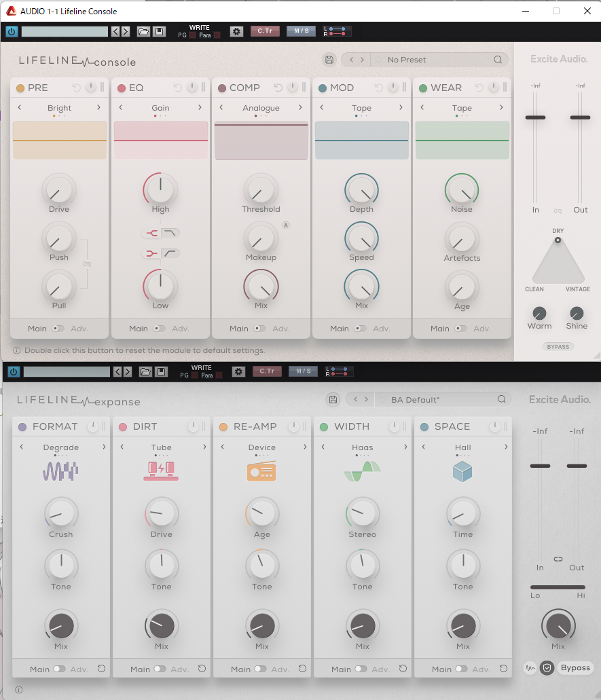The image size is (601, 700).
Task: Go to next PRE mode after Bright
Action: [98, 107]
